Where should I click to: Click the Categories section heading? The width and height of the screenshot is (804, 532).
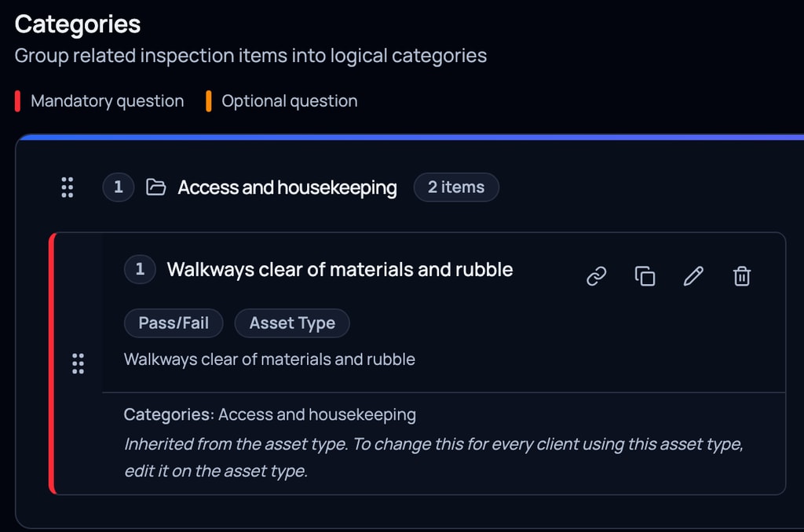78,24
